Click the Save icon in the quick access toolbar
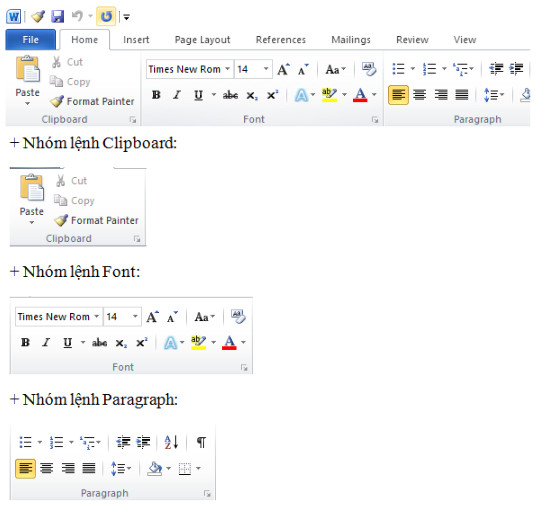The height and width of the screenshot is (505, 536). [58, 16]
